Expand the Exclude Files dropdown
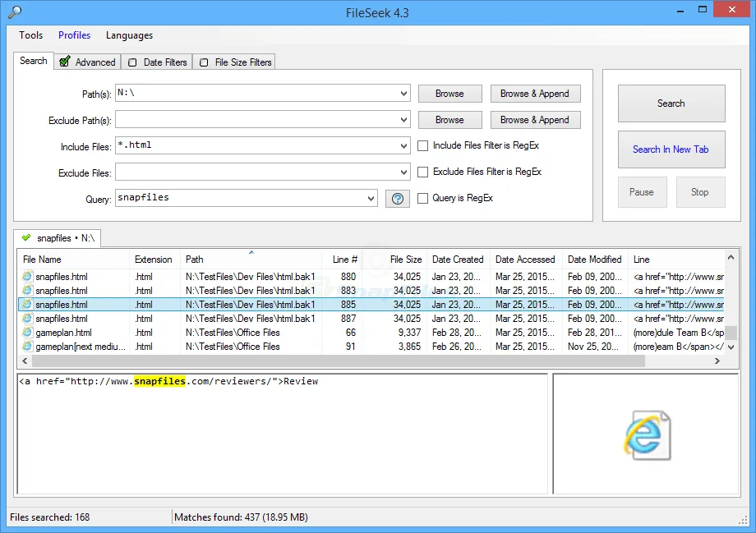Image resolution: width=756 pixels, height=533 pixels. click(403, 172)
